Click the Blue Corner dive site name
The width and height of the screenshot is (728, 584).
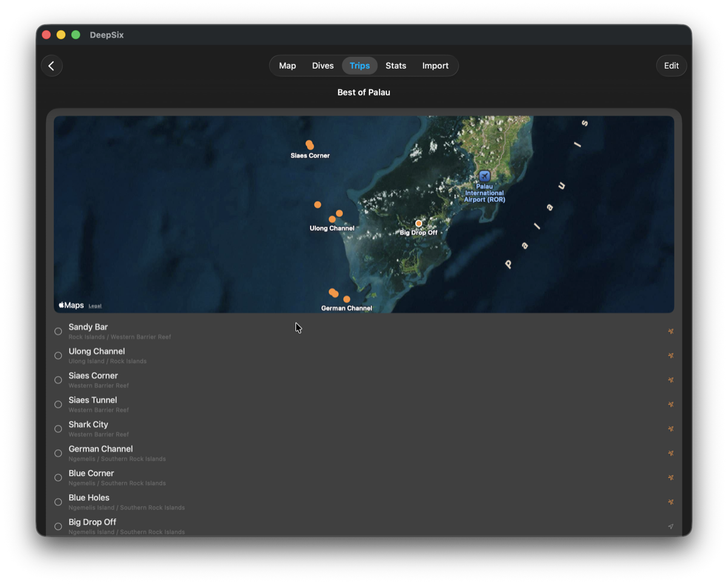click(x=91, y=473)
